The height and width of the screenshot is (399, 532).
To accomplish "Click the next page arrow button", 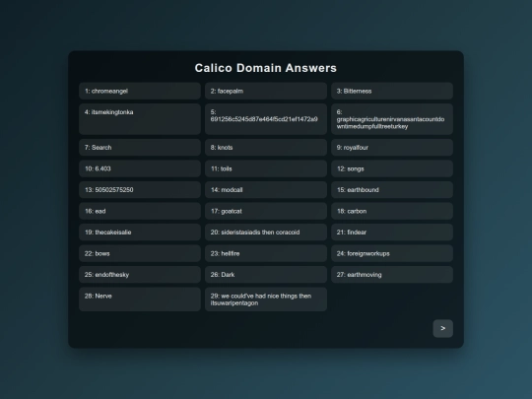I will pyautogui.click(x=442, y=328).
